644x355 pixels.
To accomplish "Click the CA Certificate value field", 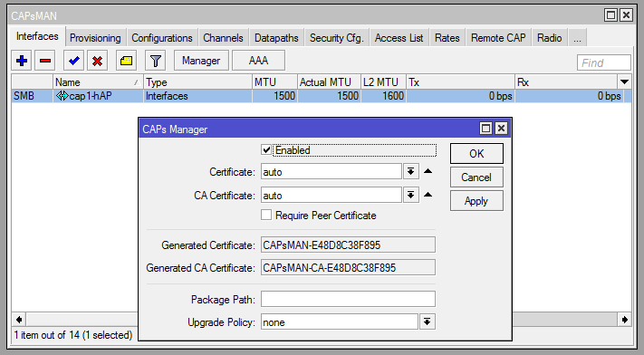I will pyautogui.click(x=331, y=196).
